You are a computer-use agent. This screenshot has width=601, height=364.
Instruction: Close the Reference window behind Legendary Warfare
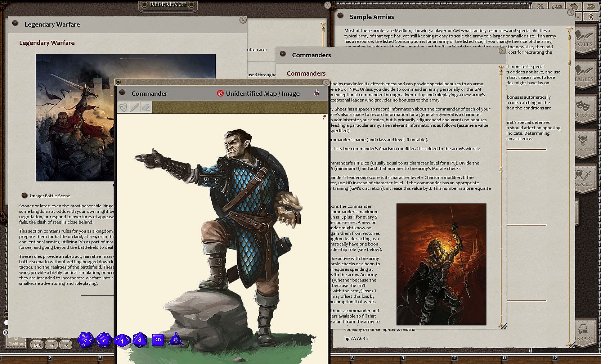(327, 5)
